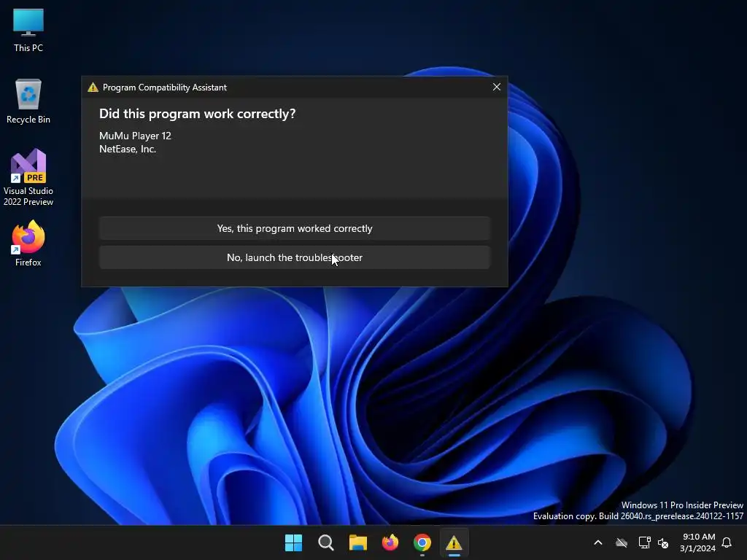The image size is (747, 560).
Task: Select Program Compatibility Assistant taskbar icon
Action: tap(454, 542)
